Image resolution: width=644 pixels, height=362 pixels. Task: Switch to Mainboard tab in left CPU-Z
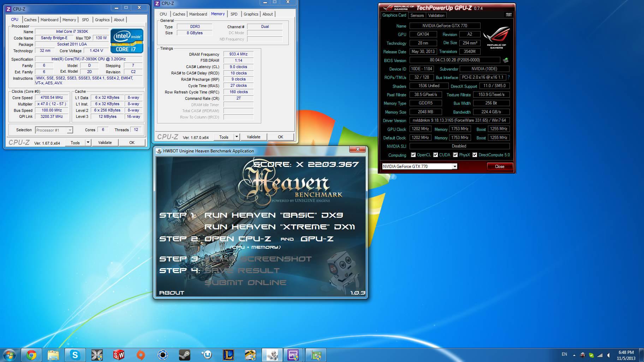(49, 20)
